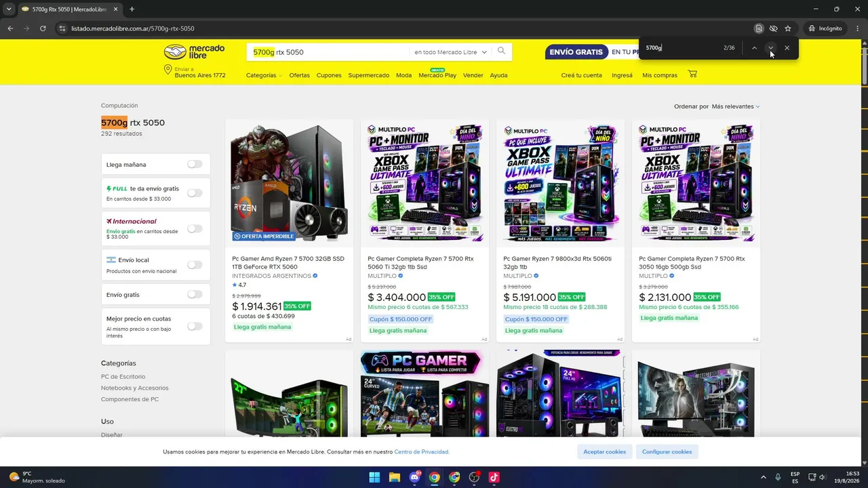This screenshot has width=868, height=488.
Task: Click the browser address bar URL
Action: [133, 28]
